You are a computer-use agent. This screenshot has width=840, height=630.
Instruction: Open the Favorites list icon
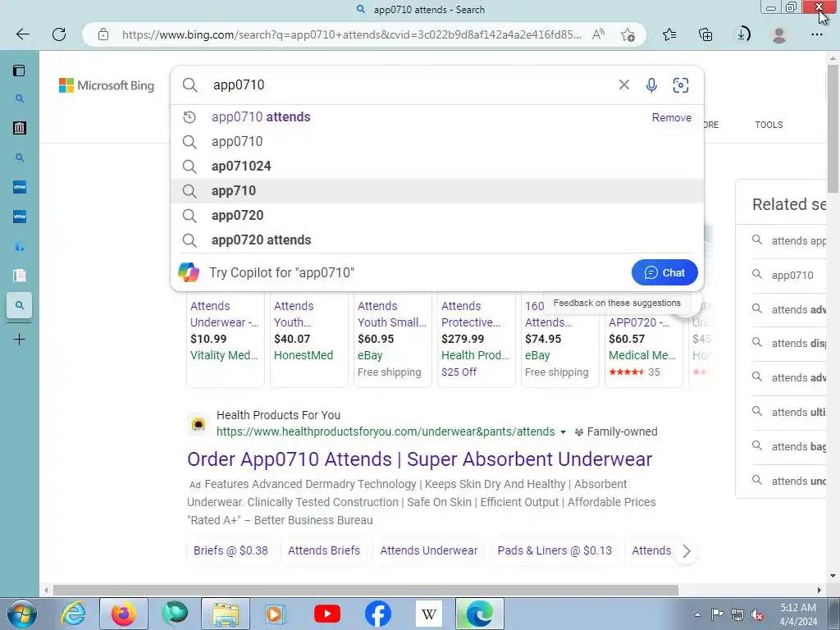(x=669, y=34)
